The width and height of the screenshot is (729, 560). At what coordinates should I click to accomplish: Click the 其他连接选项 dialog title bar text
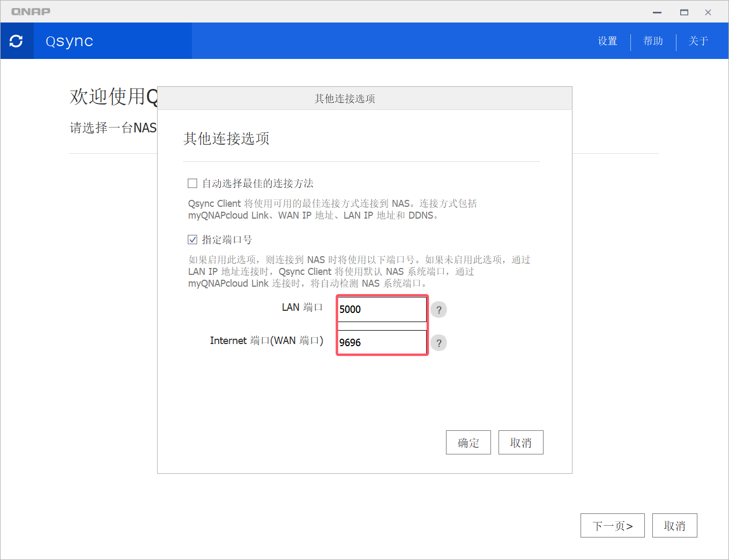[x=345, y=99]
